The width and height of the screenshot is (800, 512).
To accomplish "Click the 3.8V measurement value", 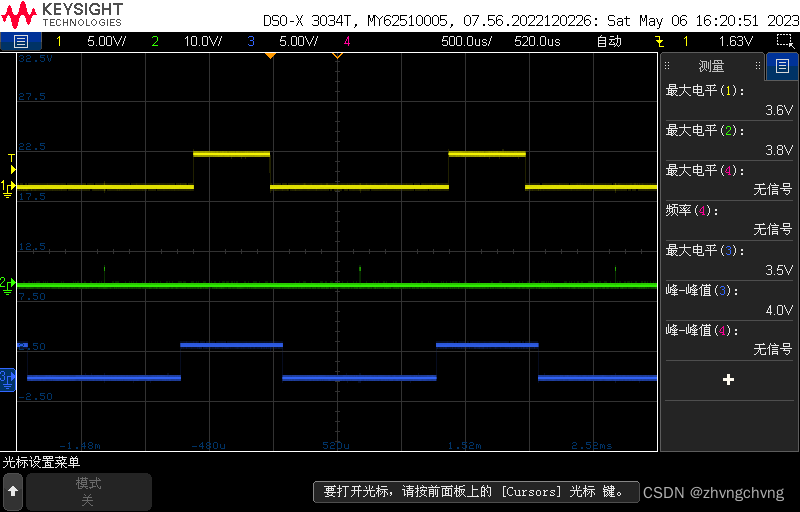I will 779,150.
